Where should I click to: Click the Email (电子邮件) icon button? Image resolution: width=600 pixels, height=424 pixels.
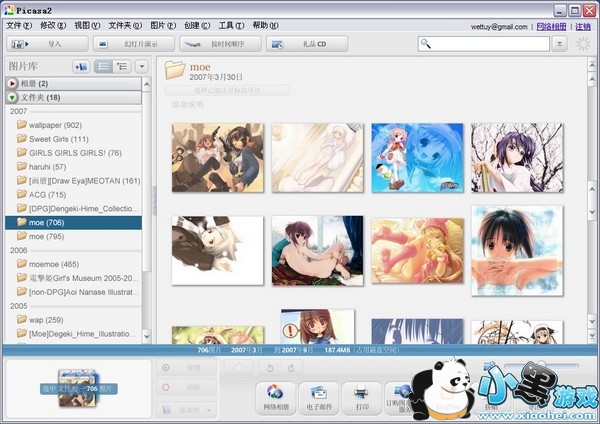[319, 392]
